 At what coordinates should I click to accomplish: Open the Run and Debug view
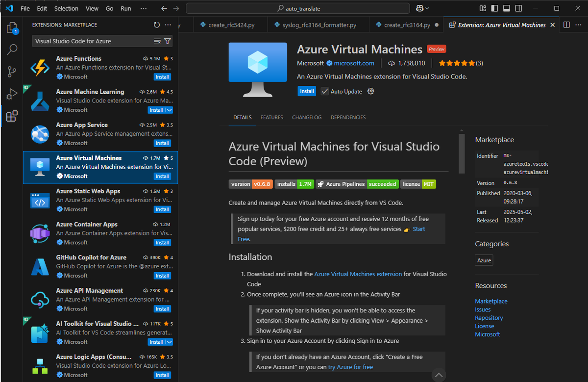(12, 94)
